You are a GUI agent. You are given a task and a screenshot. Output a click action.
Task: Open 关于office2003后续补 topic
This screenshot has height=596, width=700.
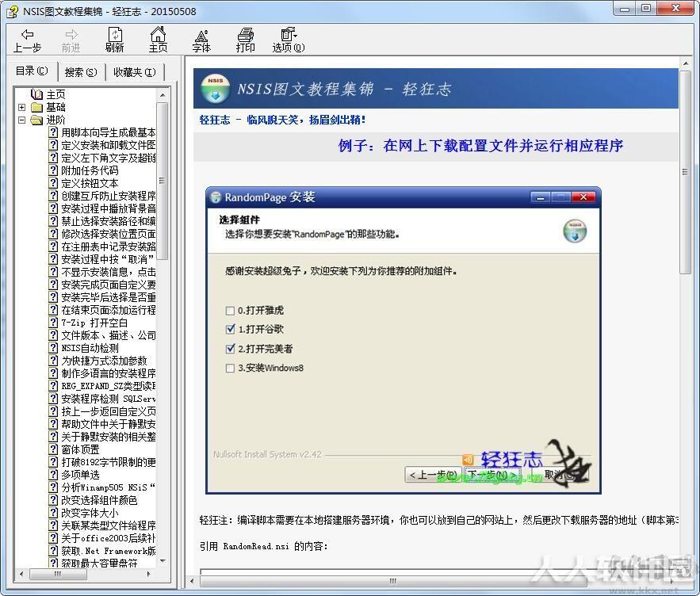[x=109, y=538]
